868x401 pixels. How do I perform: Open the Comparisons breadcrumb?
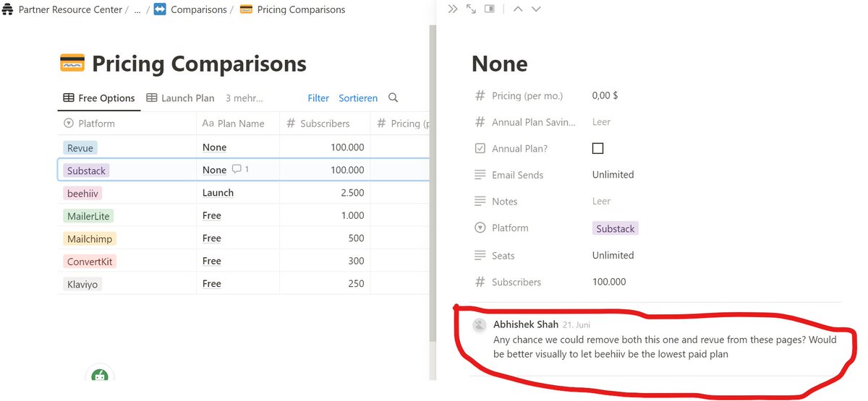(x=190, y=9)
